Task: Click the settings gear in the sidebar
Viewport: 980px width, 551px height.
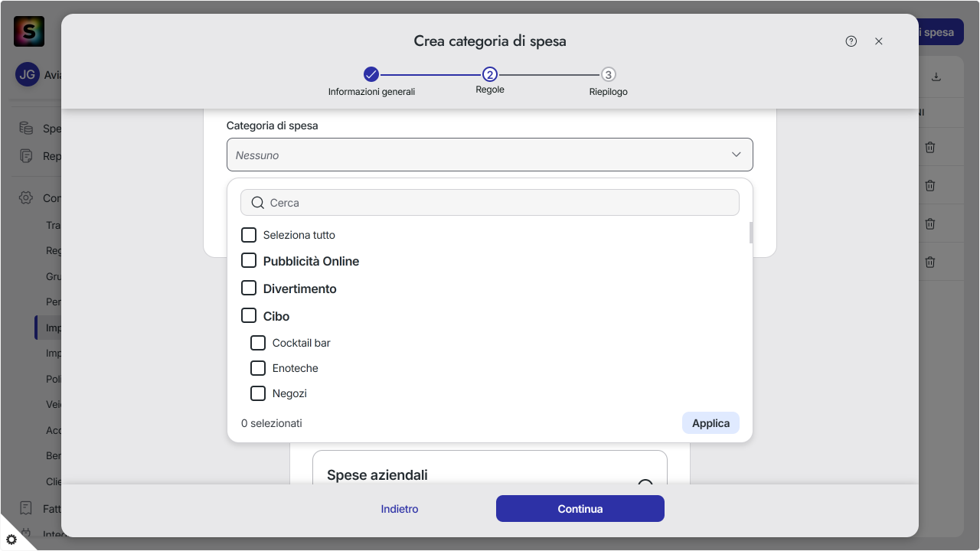Action: (x=26, y=197)
